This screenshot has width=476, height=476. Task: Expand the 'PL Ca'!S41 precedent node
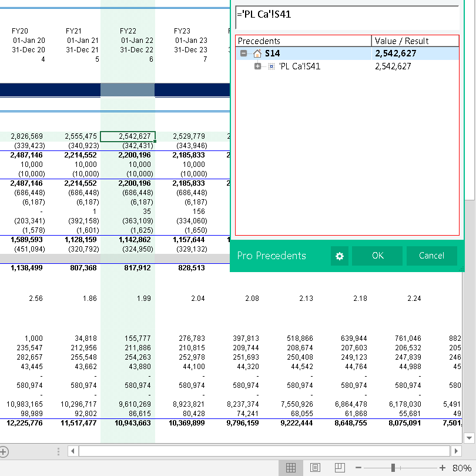click(257, 66)
